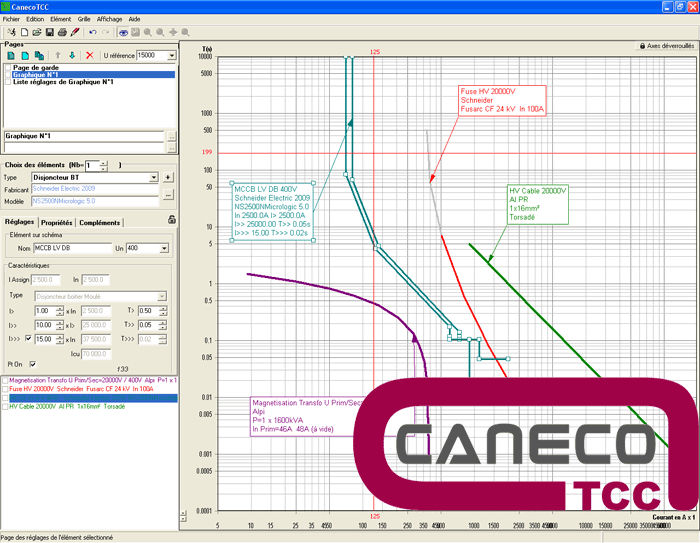Click the Graphique N°1 title input field
700x543 pixels.
pos(84,136)
